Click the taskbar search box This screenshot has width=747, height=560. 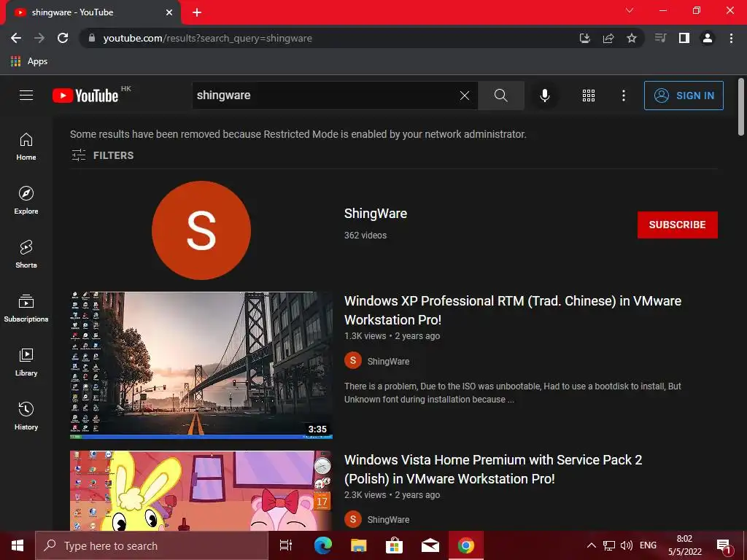pyautogui.click(x=152, y=545)
